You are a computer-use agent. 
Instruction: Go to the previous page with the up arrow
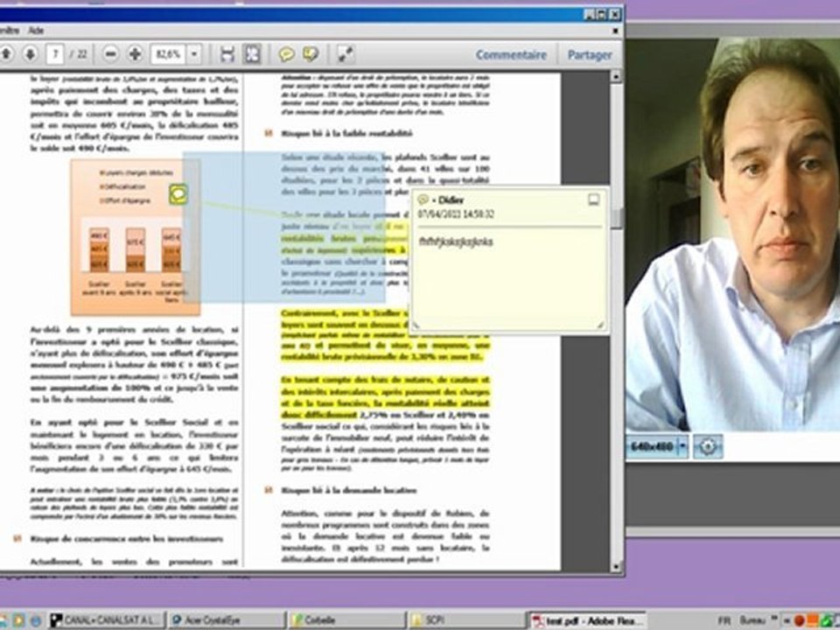tap(6, 53)
